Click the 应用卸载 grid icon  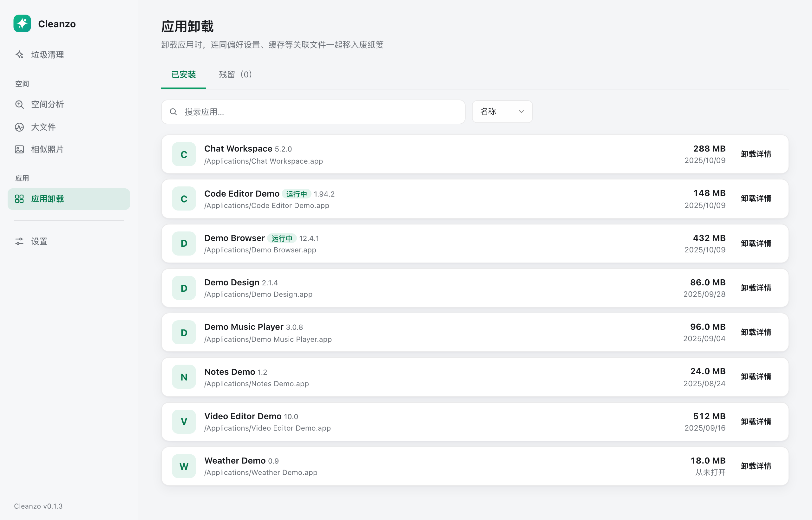(20, 199)
